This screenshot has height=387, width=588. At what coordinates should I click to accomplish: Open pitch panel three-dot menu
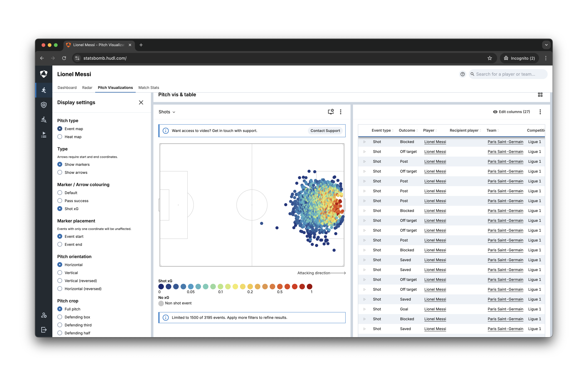tap(341, 112)
